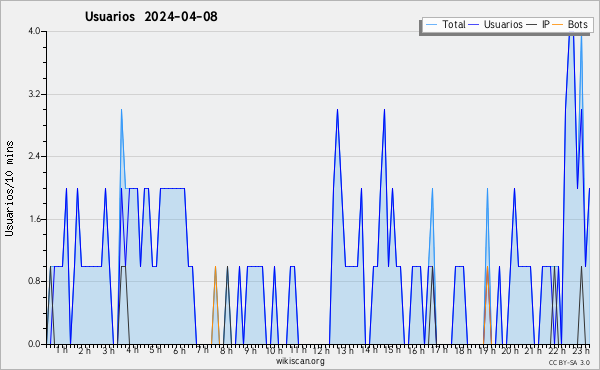Click the '20 h' x-axis label
This screenshot has height=370, width=600.
point(510,350)
